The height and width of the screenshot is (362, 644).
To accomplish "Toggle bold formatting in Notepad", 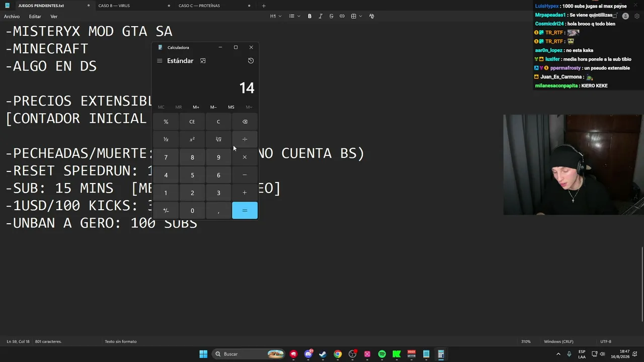I will pyautogui.click(x=309, y=16).
